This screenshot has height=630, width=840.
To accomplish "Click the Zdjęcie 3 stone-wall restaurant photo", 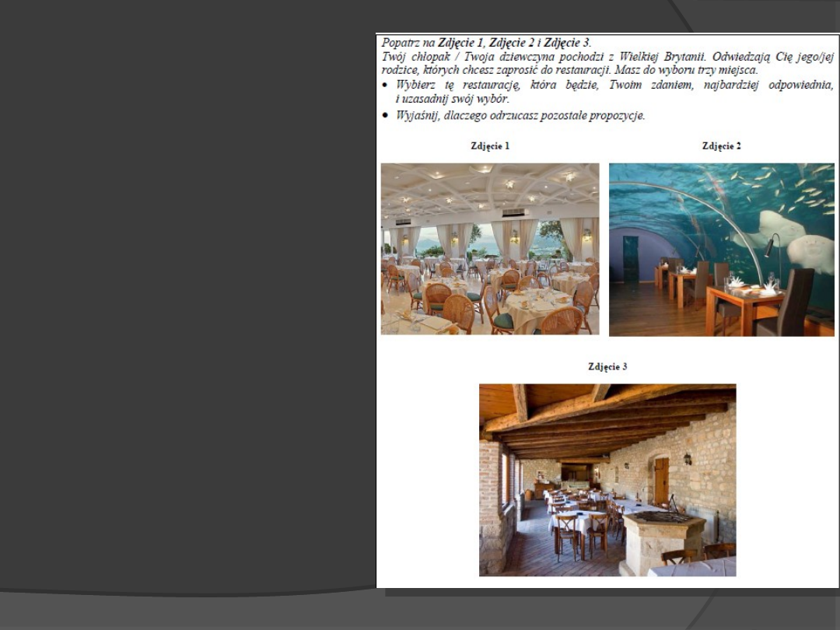I will coord(607,480).
